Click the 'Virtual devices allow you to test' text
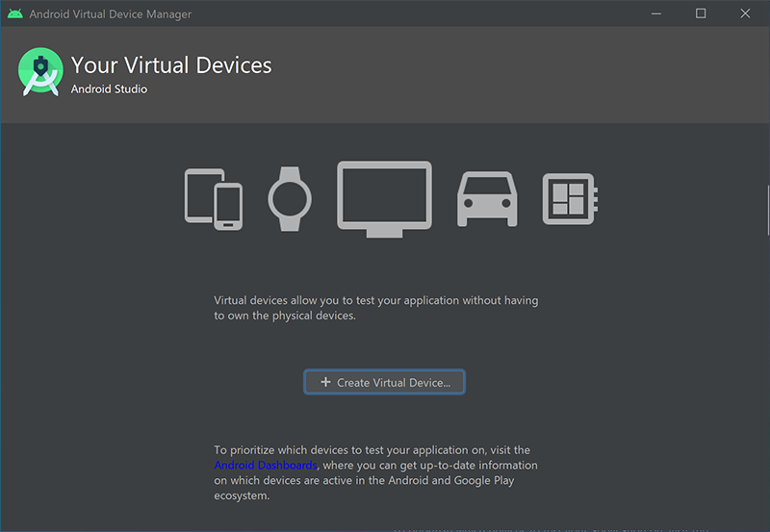Viewport: 770px width, 532px height. (375, 308)
